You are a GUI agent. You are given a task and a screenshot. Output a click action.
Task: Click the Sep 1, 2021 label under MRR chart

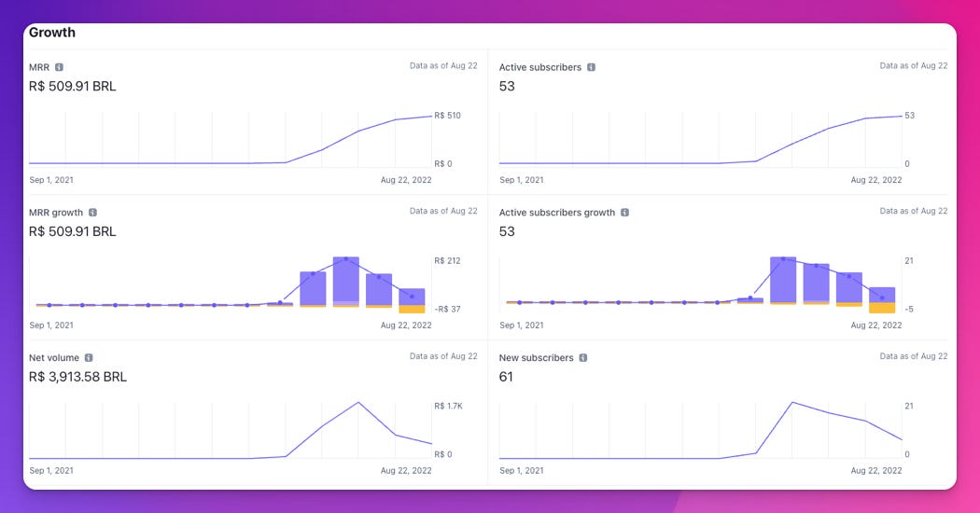51,180
